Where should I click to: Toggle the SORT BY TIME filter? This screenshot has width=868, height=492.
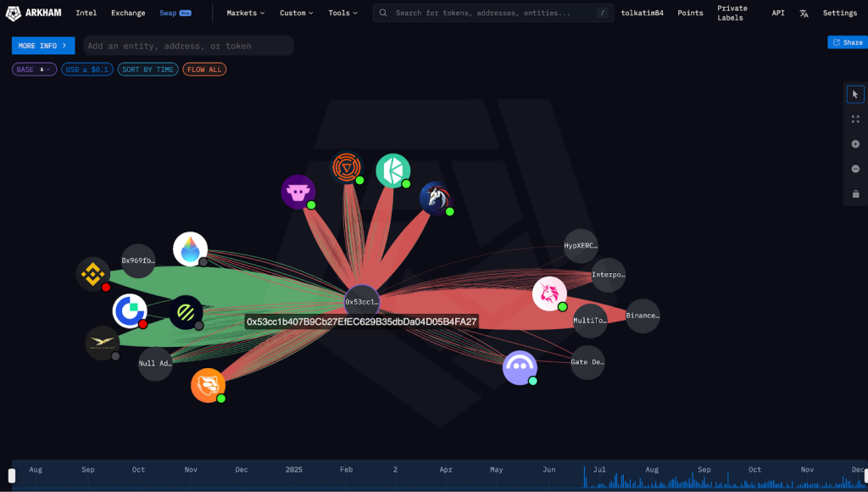(x=147, y=70)
